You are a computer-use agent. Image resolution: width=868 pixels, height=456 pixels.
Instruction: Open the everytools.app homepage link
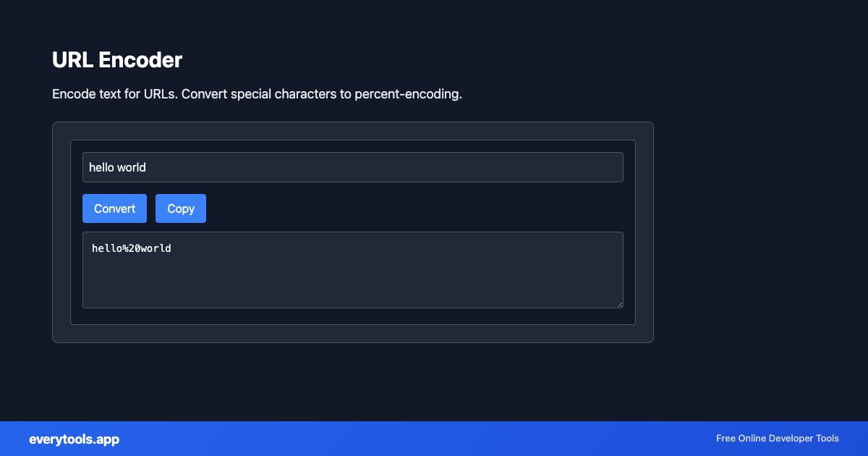74,439
